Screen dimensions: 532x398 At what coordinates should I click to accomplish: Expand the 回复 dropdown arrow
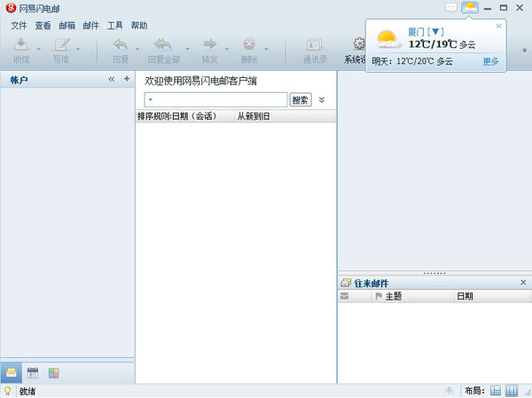(x=137, y=49)
